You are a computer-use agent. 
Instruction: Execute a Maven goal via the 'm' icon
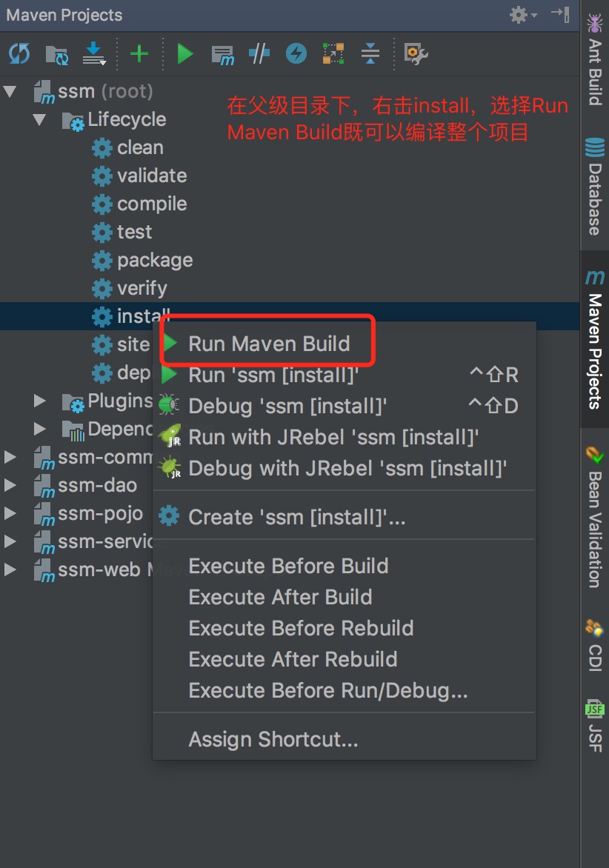[222, 53]
